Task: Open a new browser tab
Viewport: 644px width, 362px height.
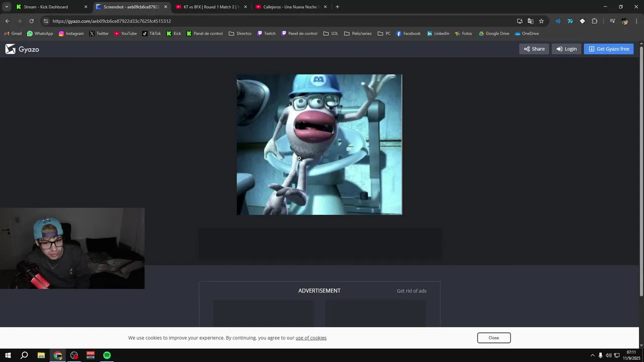Action: (x=337, y=7)
